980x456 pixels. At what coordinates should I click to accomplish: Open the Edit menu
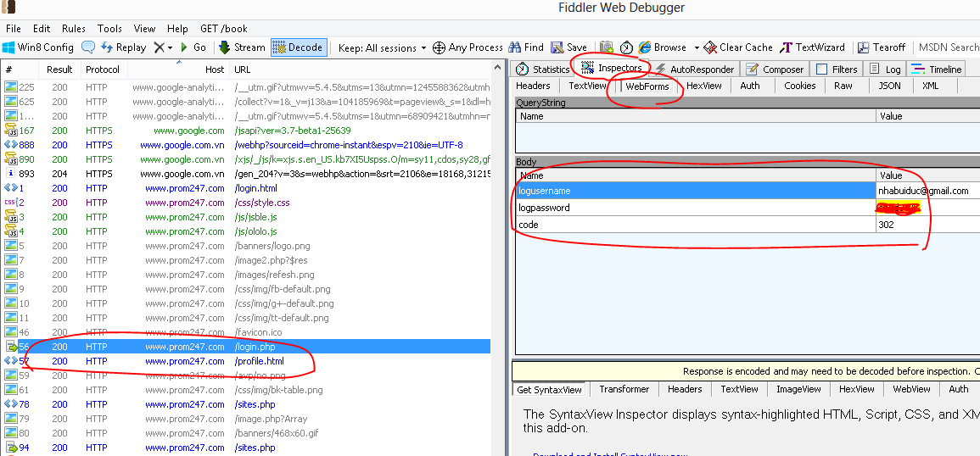click(x=42, y=29)
